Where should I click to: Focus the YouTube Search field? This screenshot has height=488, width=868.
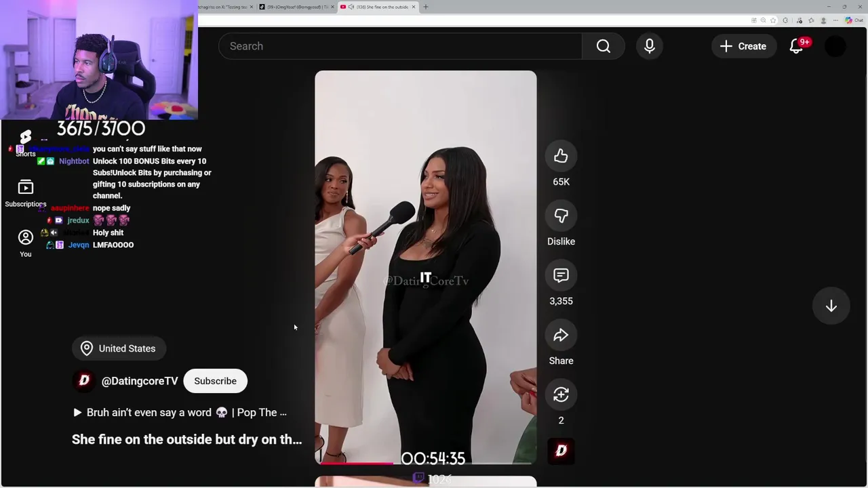[400, 46]
